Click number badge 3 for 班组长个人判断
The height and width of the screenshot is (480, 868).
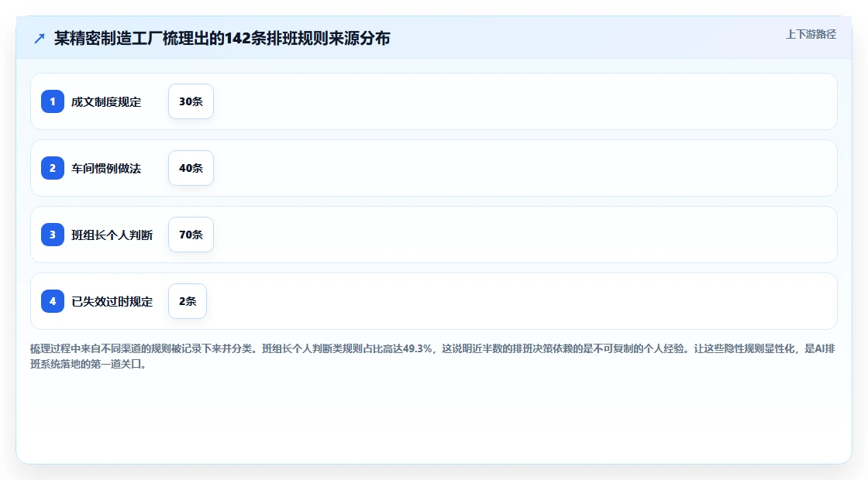(x=53, y=235)
